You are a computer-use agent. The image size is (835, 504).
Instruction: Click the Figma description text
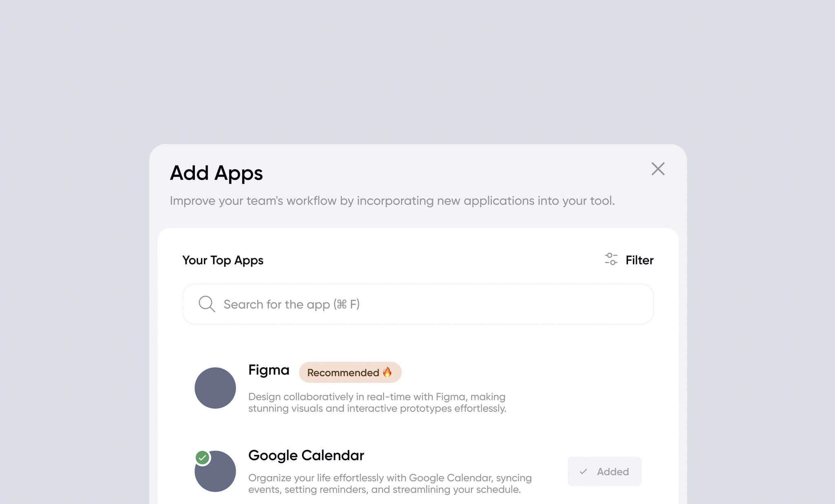(377, 403)
